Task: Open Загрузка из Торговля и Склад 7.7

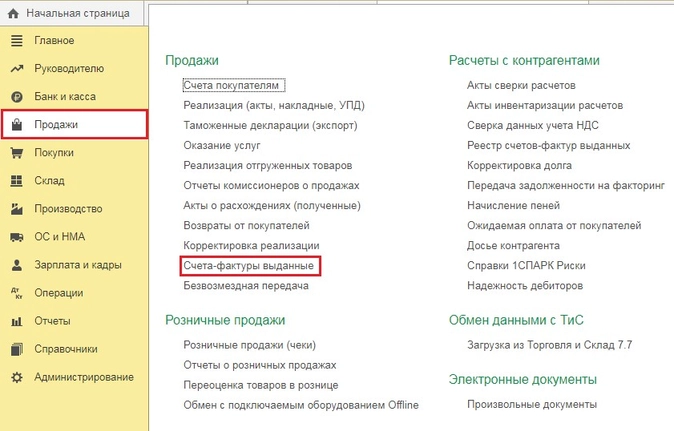Action: (x=549, y=345)
